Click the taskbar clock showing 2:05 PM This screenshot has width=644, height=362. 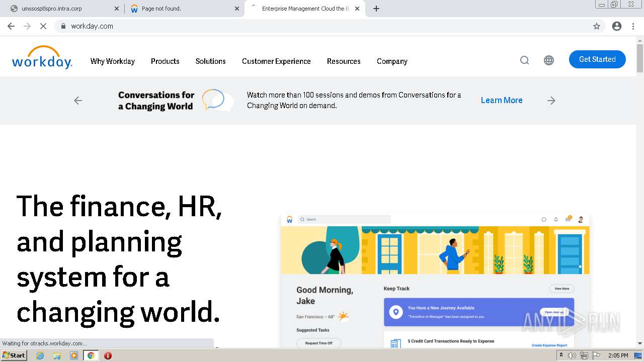(618, 355)
